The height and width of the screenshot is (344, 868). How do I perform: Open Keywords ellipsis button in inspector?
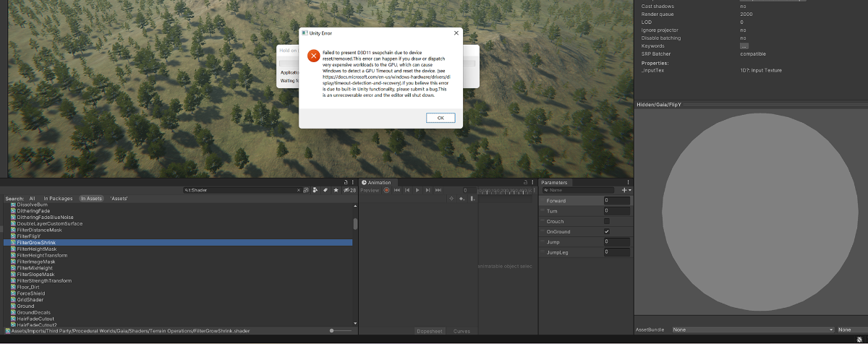click(x=744, y=46)
